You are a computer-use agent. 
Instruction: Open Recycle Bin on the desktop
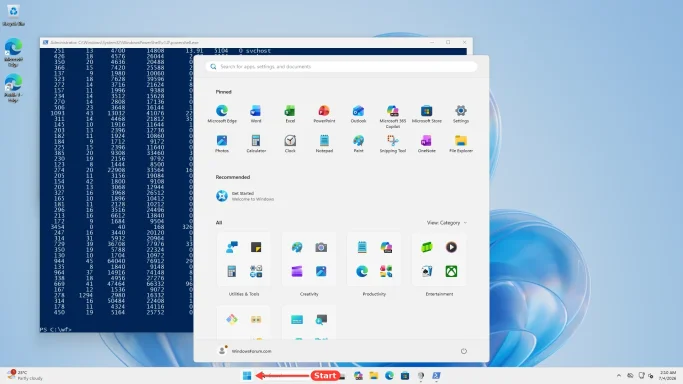(13, 15)
